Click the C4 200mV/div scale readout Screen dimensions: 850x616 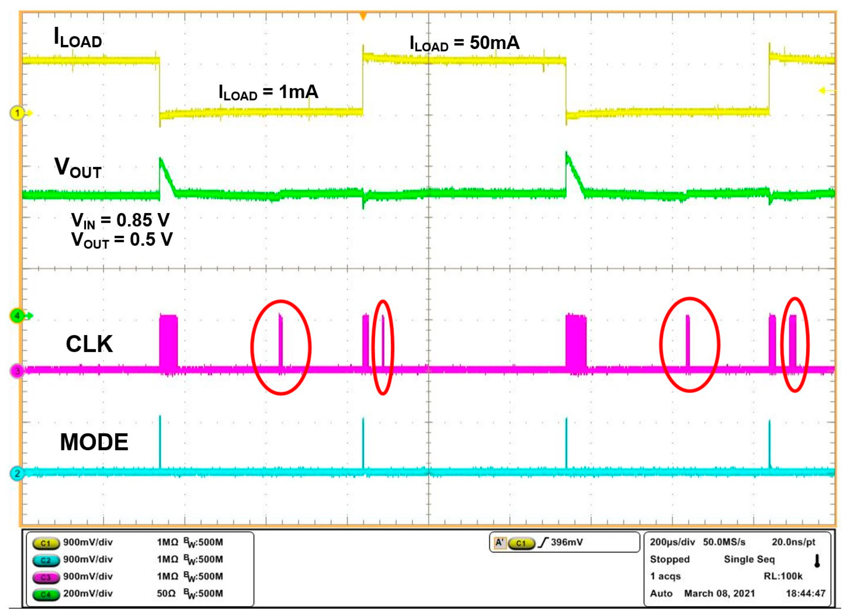click(88, 594)
